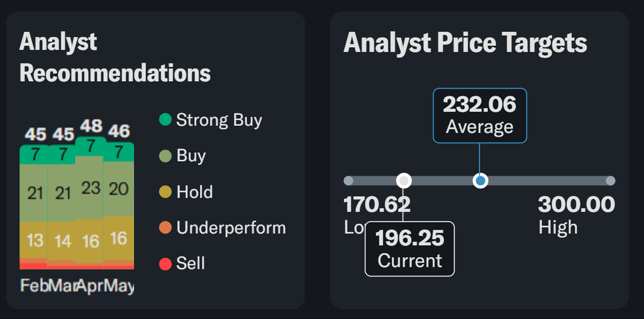
Task: Click the High endpoint dot of range
Action: [x=610, y=181]
